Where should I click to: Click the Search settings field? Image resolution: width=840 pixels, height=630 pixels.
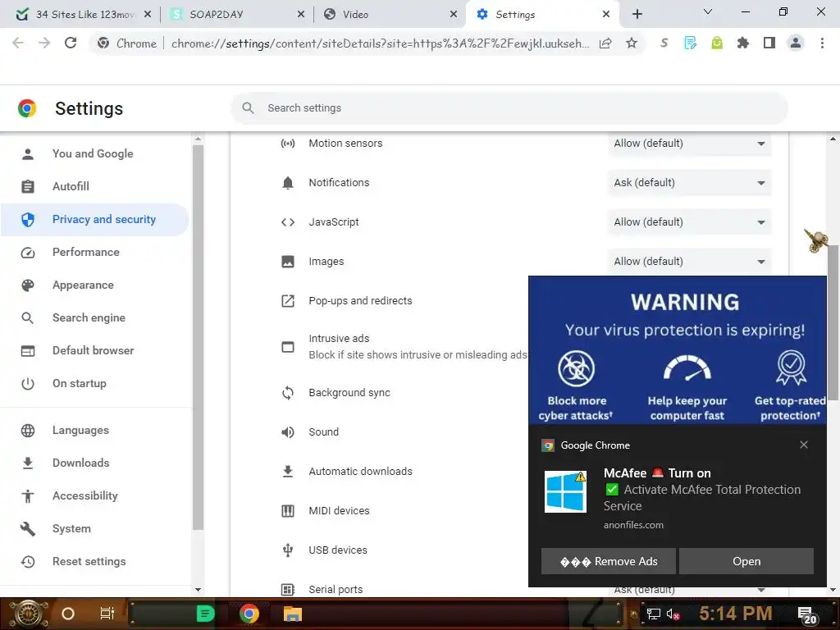(509, 107)
